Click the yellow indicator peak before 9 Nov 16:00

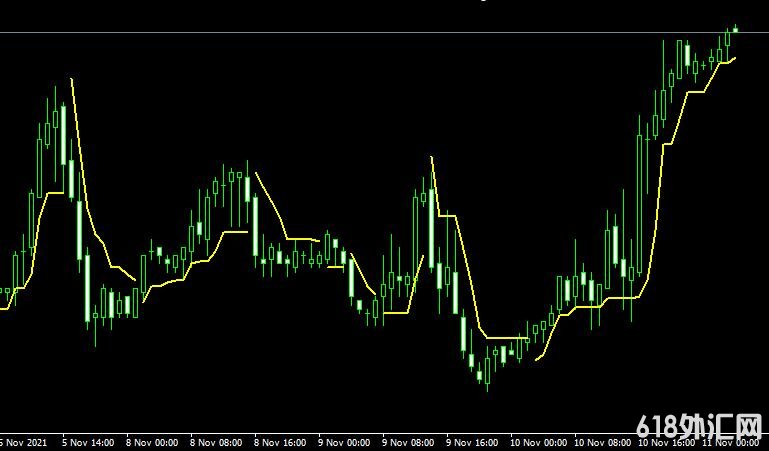431,157
